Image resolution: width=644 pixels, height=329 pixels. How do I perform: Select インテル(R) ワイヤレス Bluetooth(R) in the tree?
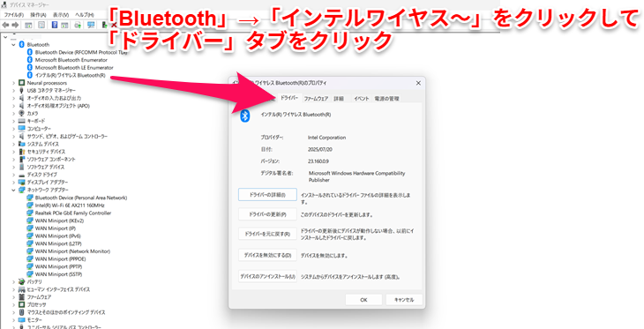pos(71,75)
